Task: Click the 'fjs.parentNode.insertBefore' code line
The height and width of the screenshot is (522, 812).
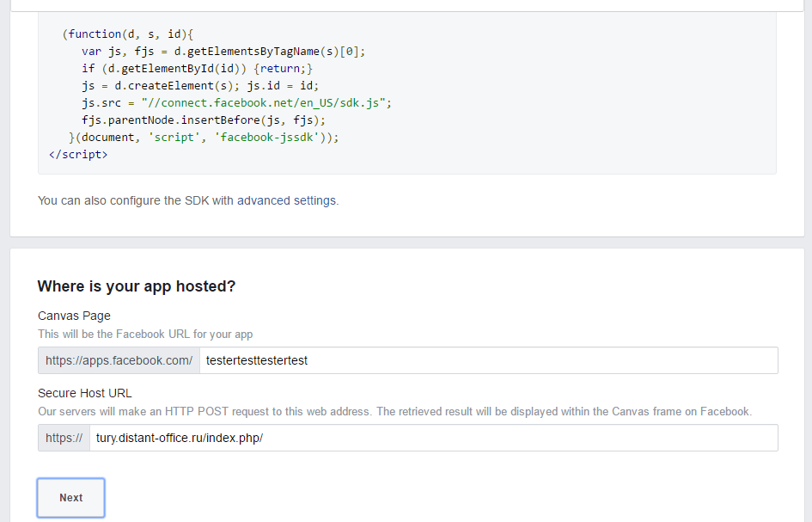Action: 204,120
